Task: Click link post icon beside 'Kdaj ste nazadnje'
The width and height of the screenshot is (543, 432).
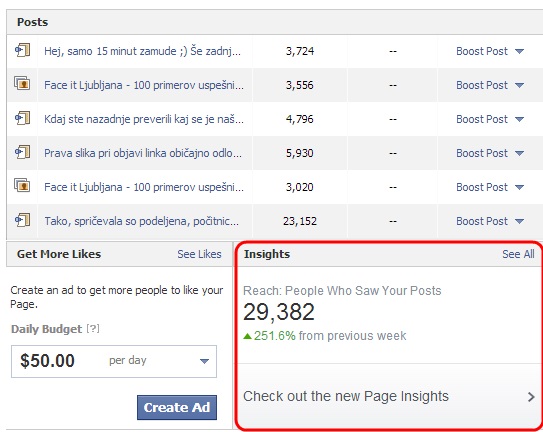Action: click(x=22, y=118)
